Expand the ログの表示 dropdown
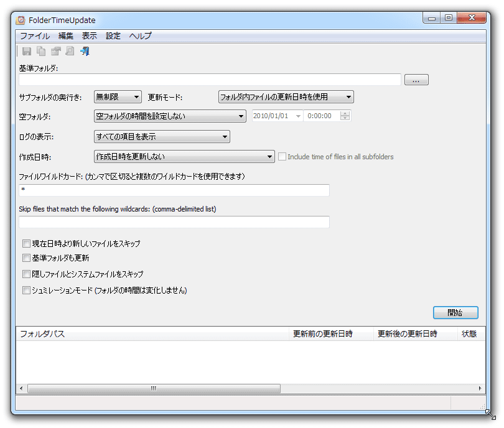Screen dimensions: 504x428 click(162, 137)
